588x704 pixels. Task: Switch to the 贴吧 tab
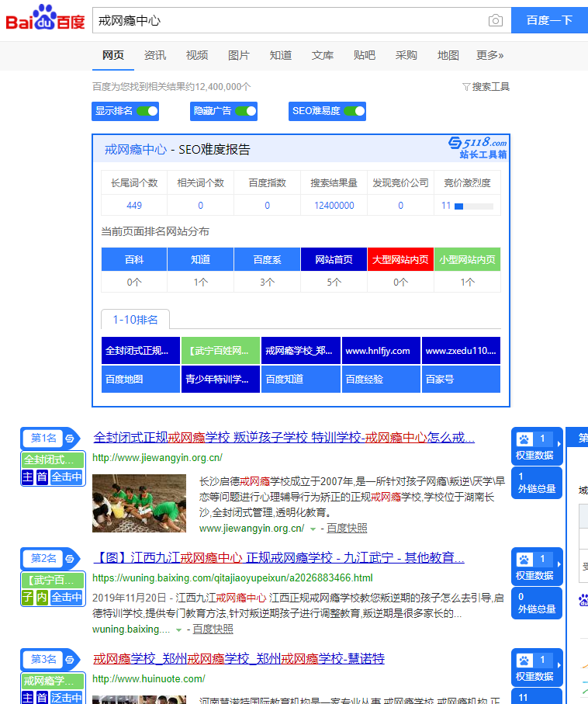(365, 55)
